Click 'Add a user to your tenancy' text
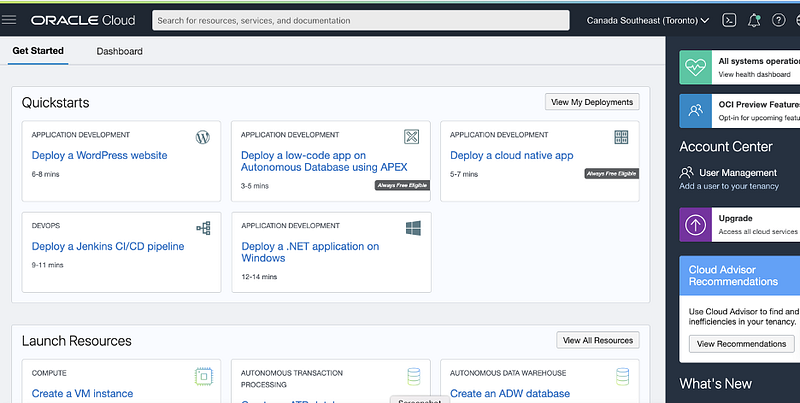Viewport: 800px width, 403px height. coord(729,186)
